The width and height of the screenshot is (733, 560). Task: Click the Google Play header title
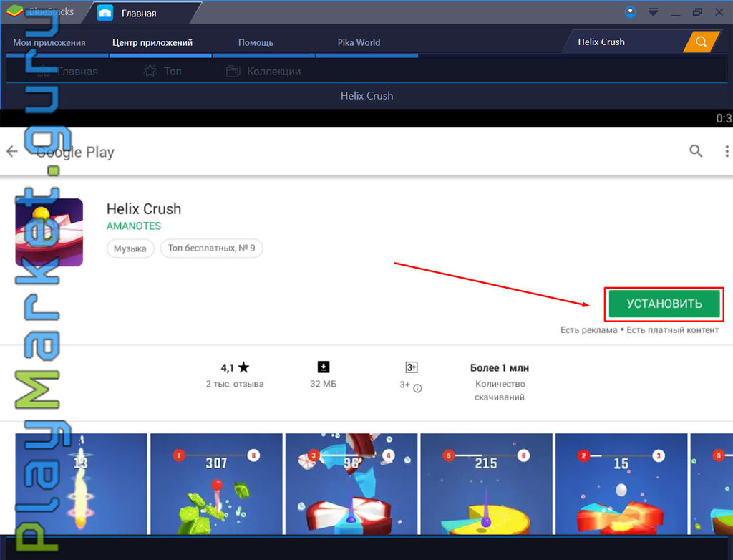point(75,152)
